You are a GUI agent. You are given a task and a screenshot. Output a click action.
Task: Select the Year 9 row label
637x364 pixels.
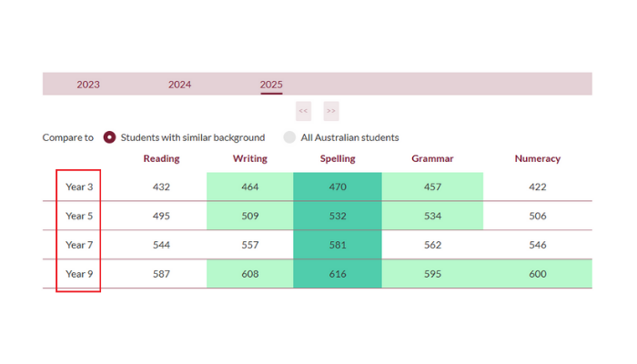tap(79, 274)
